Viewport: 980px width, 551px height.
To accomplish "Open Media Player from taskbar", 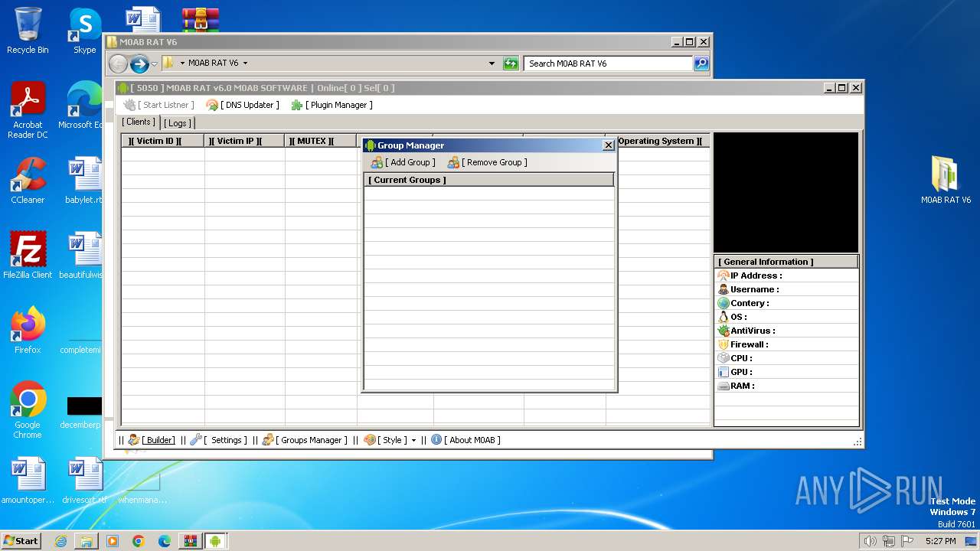I will tap(113, 541).
